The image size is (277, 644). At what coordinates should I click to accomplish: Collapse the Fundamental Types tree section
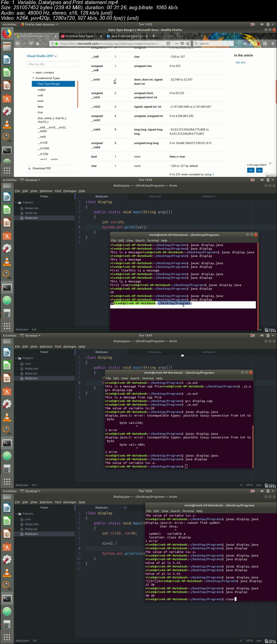click(x=33, y=78)
